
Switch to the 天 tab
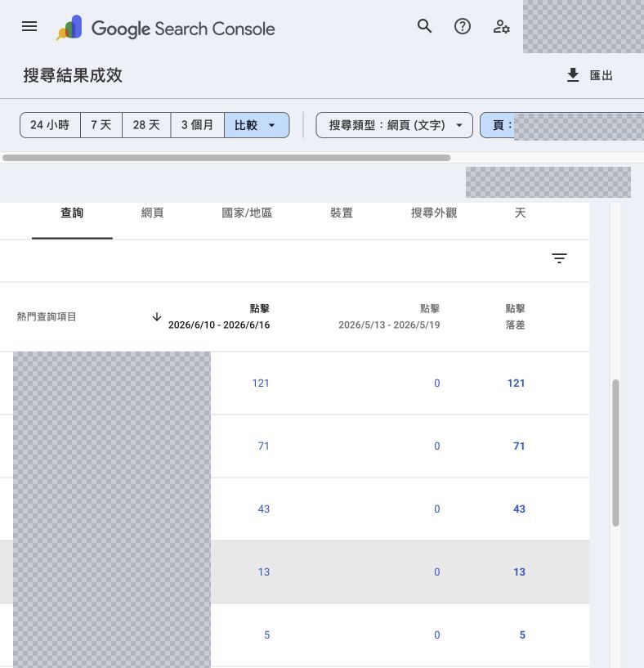(520, 213)
